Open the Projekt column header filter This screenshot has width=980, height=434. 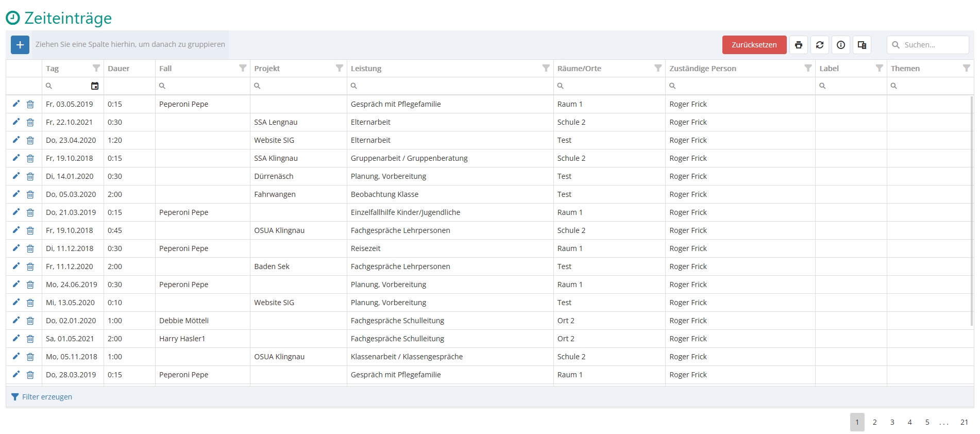(340, 68)
